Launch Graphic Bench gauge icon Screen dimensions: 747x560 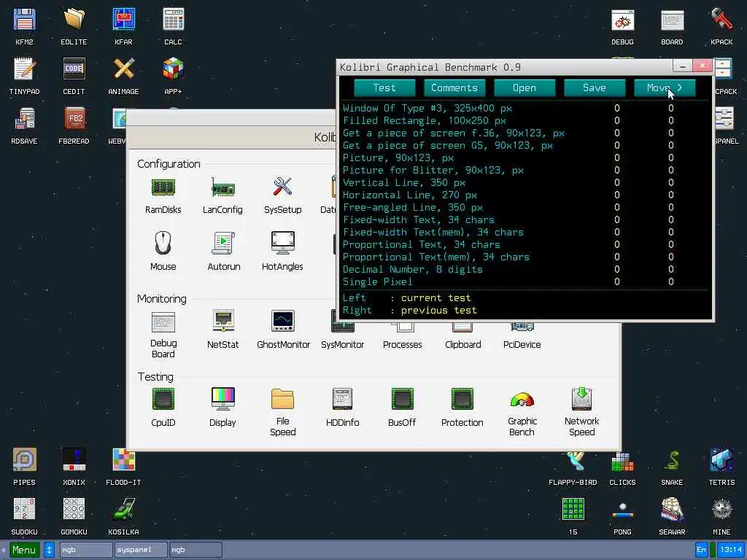(522, 400)
